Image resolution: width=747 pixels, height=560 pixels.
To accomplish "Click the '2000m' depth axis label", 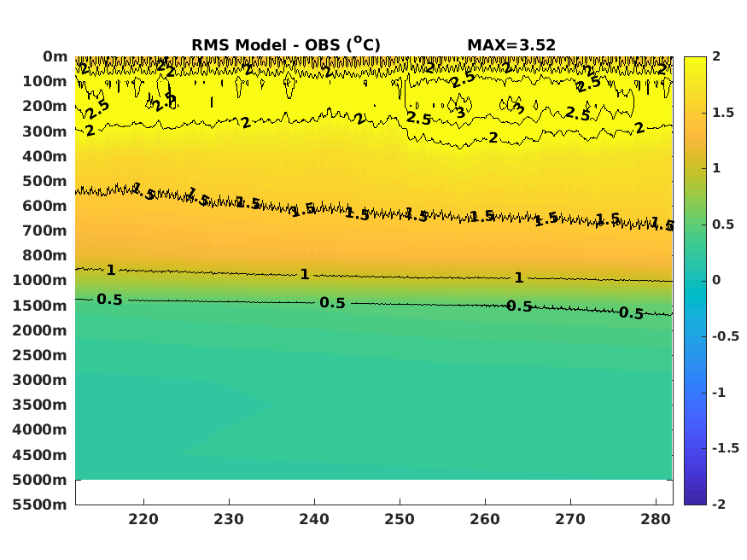I will 40,330.
